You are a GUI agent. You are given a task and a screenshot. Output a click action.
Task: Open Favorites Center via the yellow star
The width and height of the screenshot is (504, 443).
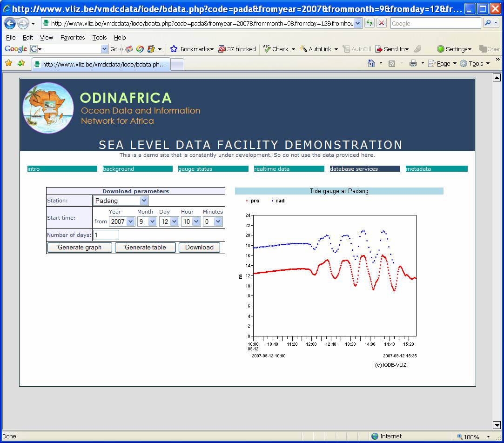coord(8,63)
